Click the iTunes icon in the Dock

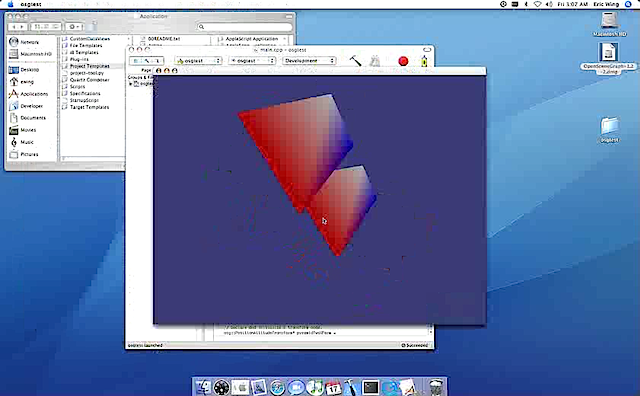pos(314,387)
